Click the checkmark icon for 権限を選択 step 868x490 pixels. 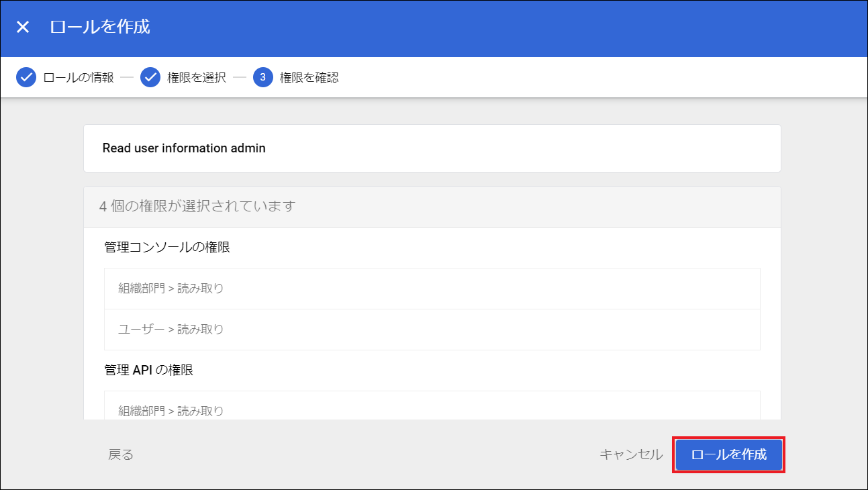coord(150,78)
